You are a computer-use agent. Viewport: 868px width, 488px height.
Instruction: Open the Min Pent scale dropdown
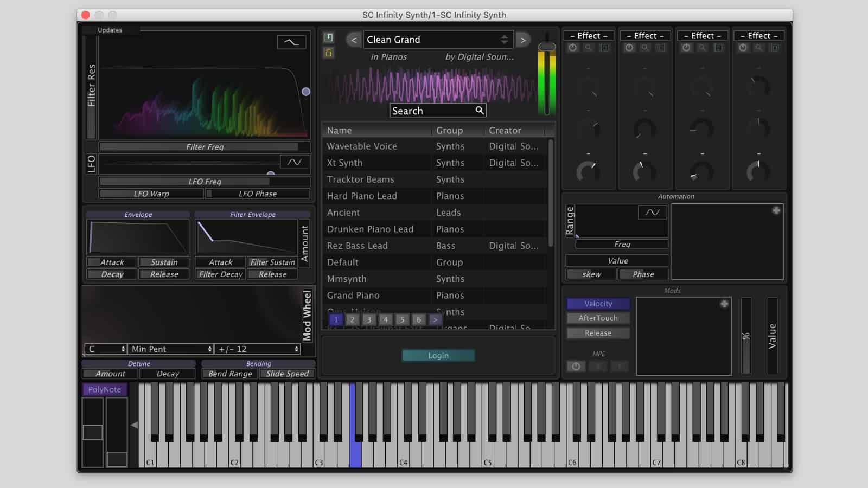coord(170,349)
